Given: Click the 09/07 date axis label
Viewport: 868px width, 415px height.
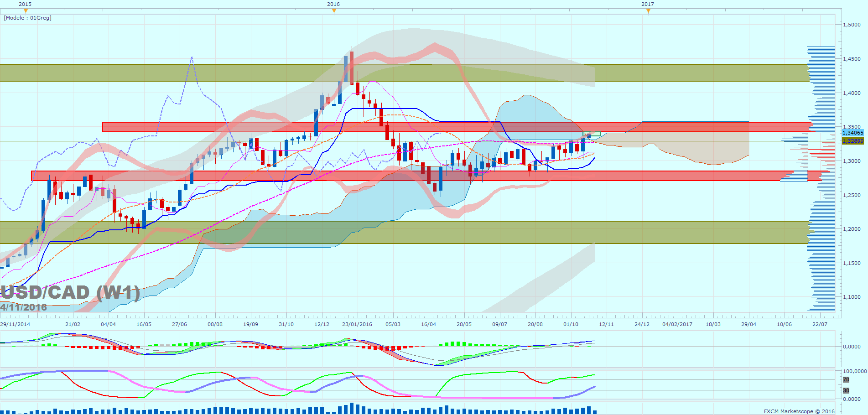Looking at the screenshot, I should click(500, 324).
